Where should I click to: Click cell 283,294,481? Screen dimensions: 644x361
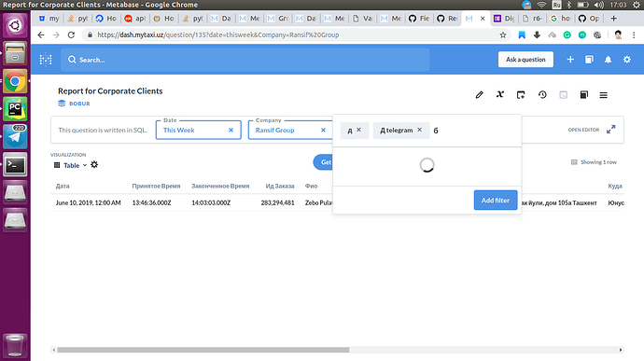(x=277, y=202)
